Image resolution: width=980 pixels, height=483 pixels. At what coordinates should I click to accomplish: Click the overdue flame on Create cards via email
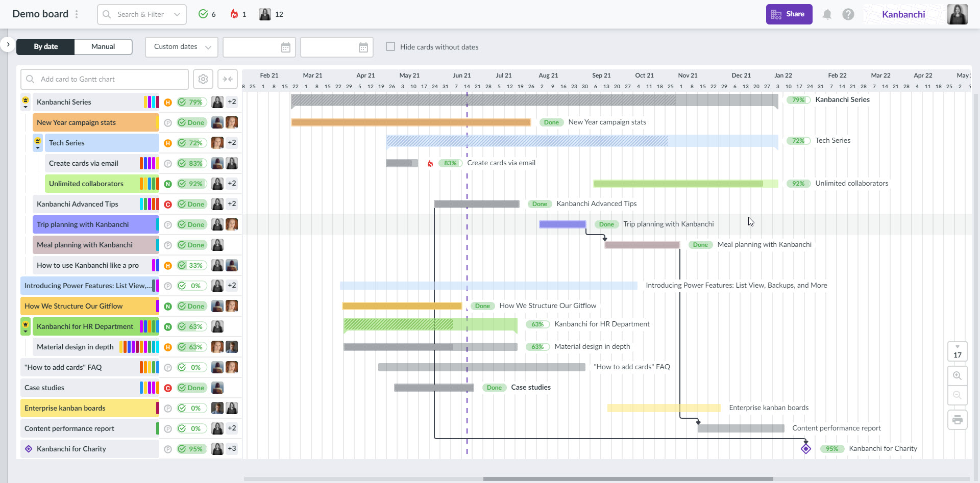pyautogui.click(x=430, y=163)
